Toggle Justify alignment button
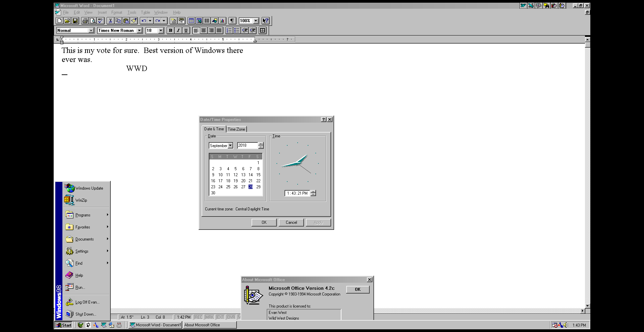Image resolution: width=644 pixels, height=332 pixels. [x=219, y=30]
